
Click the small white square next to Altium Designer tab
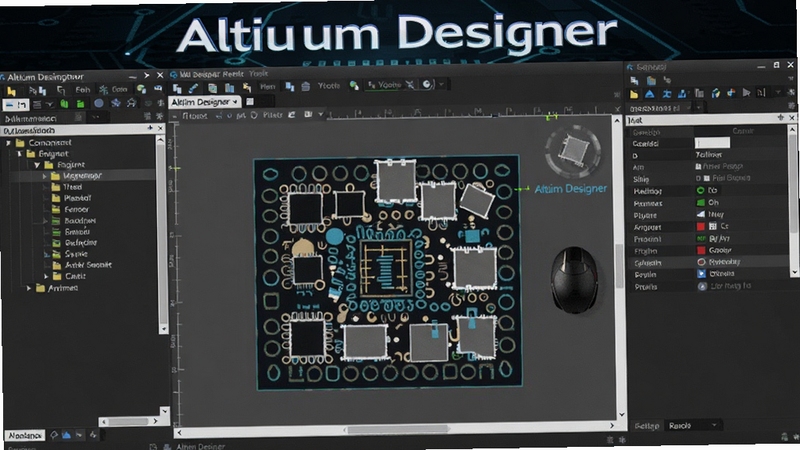click(x=250, y=102)
